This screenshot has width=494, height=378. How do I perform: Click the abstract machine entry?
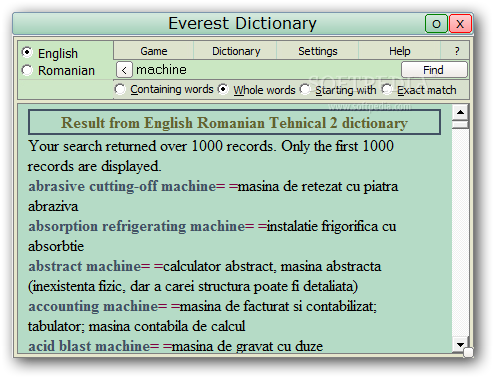[x=85, y=266]
